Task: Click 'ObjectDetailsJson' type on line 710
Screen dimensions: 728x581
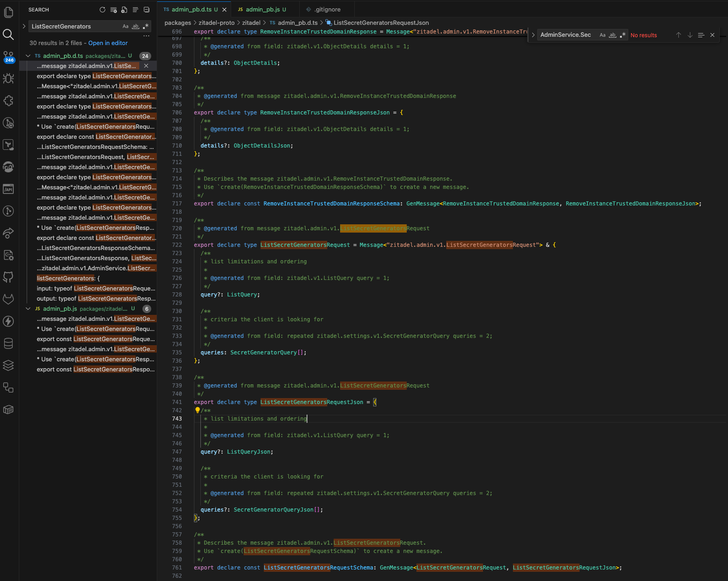Action: (x=262, y=146)
